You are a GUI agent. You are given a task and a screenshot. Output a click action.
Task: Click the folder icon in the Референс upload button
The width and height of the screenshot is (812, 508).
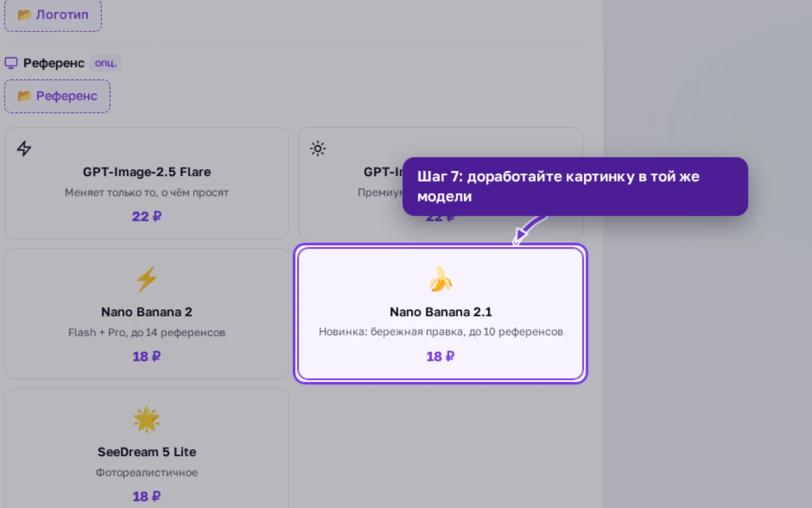tap(24, 96)
